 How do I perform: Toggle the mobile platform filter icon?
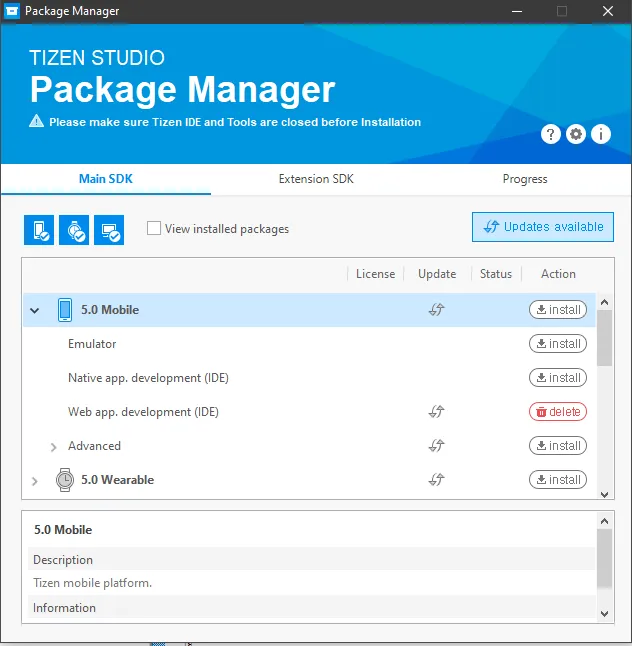pyautogui.click(x=39, y=229)
